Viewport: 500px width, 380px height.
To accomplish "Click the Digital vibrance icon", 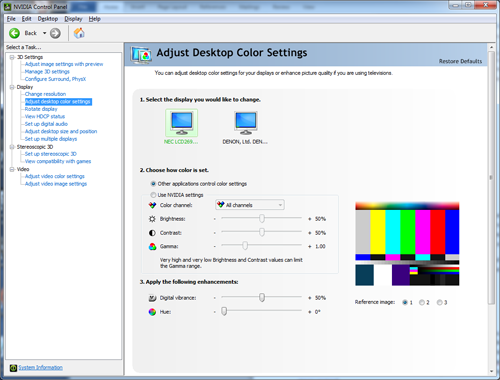I will pyautogui.click(x=152, y=298).
